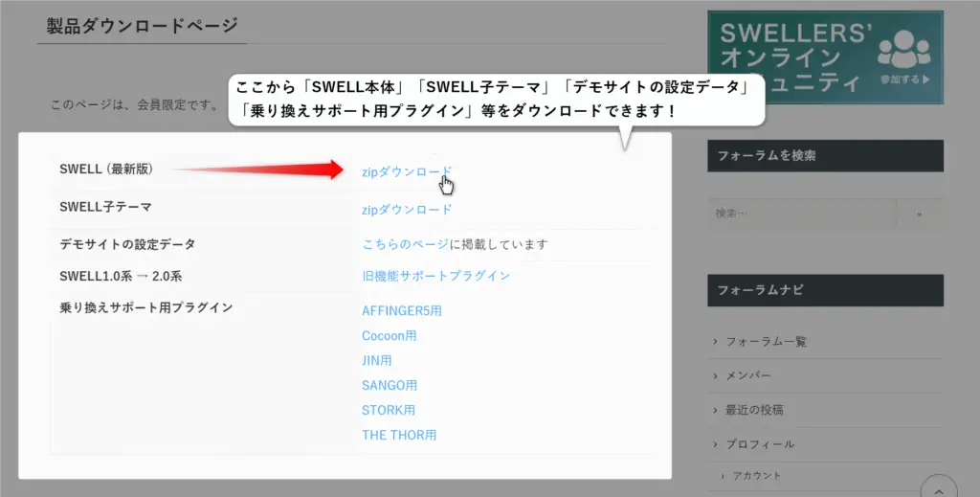Click the SWELL1.0系 → 2.0系 row label
This screenshot has height=497, width=980.
point(121,276)
